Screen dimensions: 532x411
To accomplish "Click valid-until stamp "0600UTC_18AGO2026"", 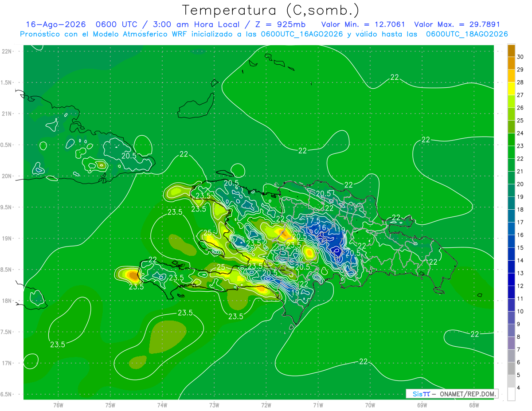I will [466, 34].
